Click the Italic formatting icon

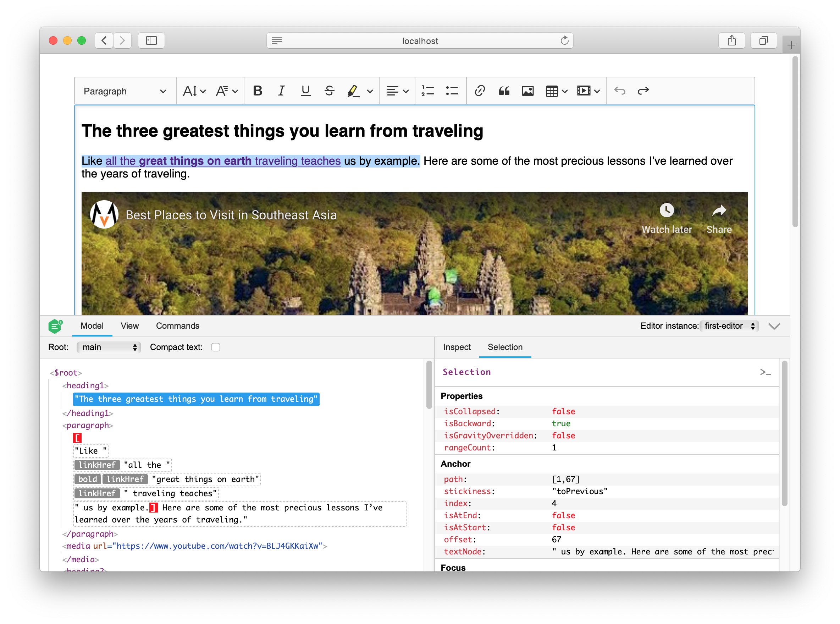(x=282, y=91)
